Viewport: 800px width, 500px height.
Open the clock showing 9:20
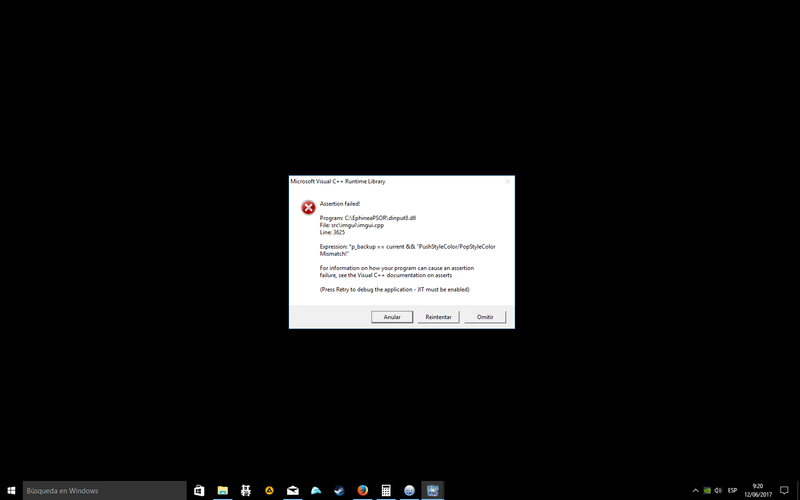click(758, 491)
